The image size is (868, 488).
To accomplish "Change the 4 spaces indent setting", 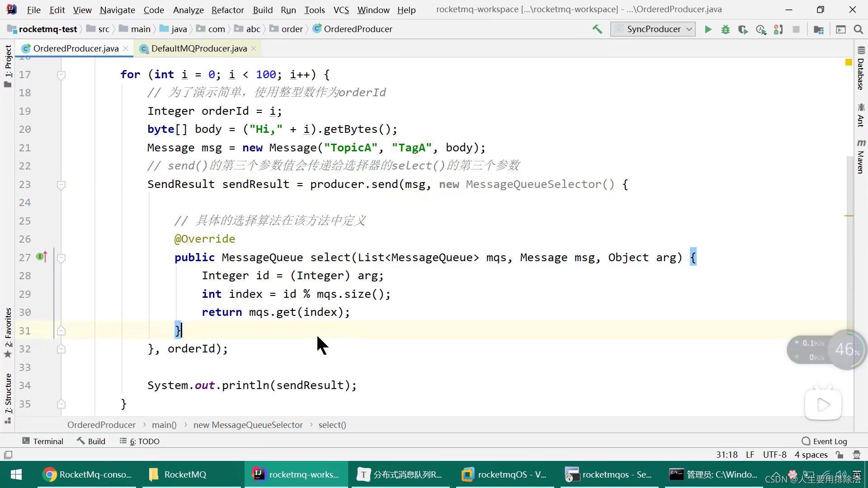I will point(811,455).
